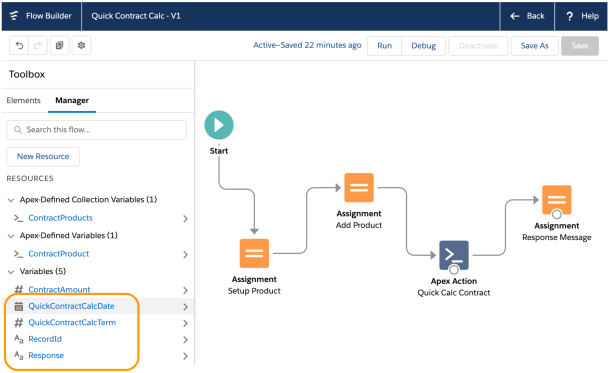The image size is (611, 373).
Task: Switch to the Manager tab
Action: click(x=72, y=101)
